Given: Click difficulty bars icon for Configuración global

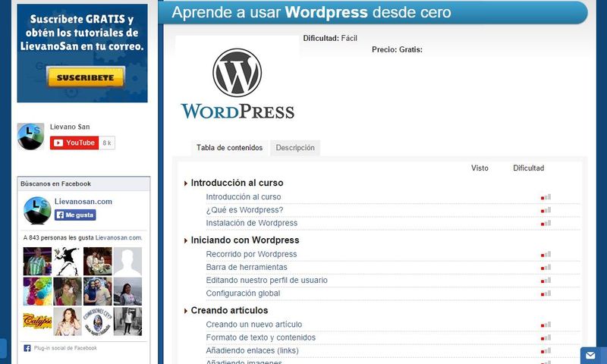Looking at the screenshot, I should [546, 293].
